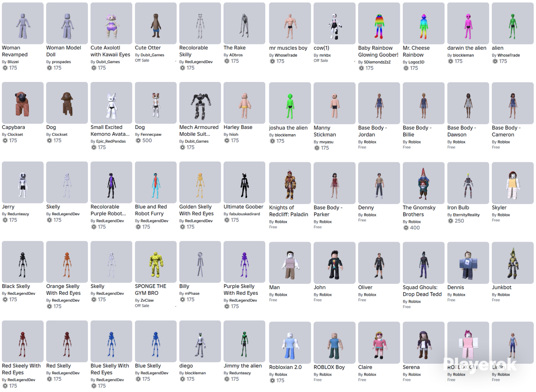Click the Small Excited Kemono Avatar title
Image resolution: width=536 pixels, height=392 pixels.
[110, 131]
